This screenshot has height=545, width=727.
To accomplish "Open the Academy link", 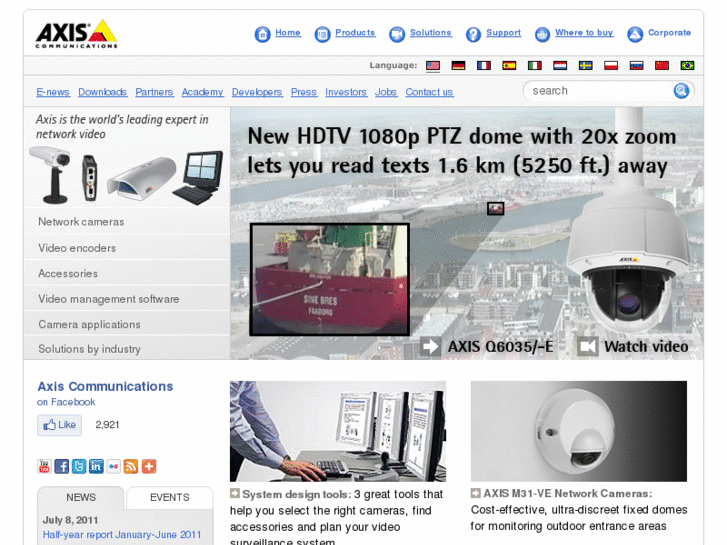I will [203, 92].
